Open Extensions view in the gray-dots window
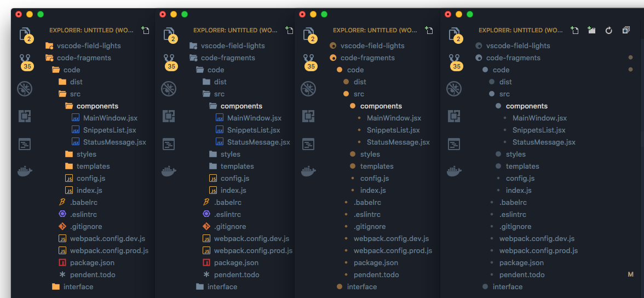Screen dimensions: 644x298 click(455, 116)
